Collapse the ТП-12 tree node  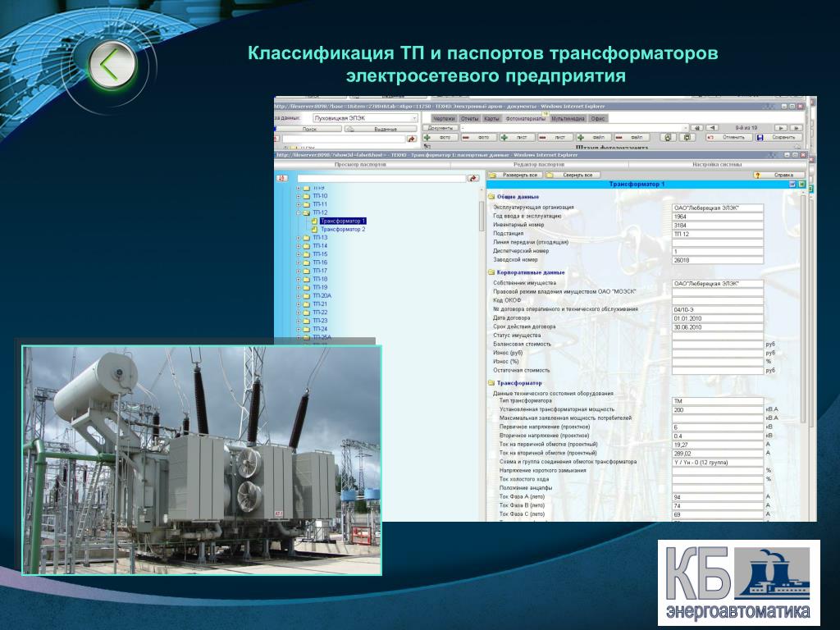299,212
